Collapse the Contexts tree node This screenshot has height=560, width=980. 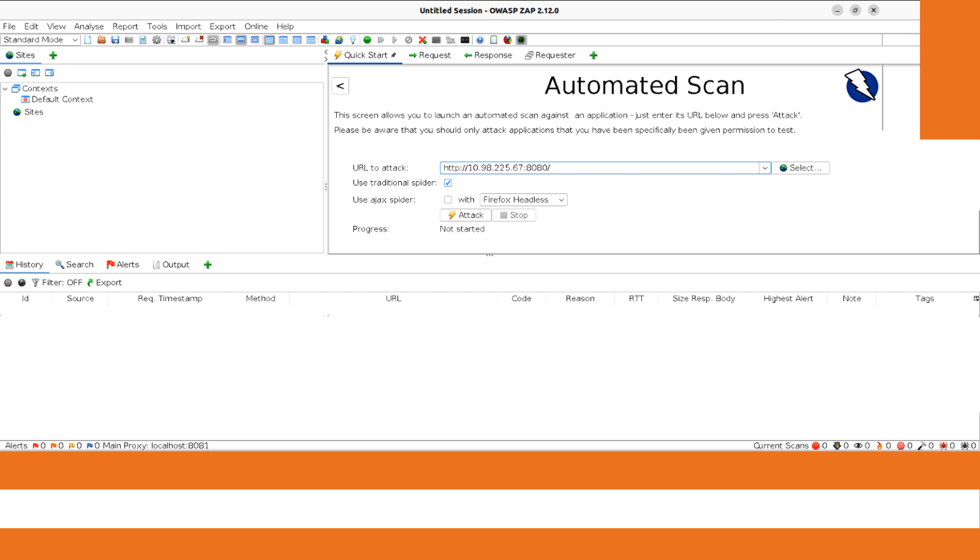6,89
